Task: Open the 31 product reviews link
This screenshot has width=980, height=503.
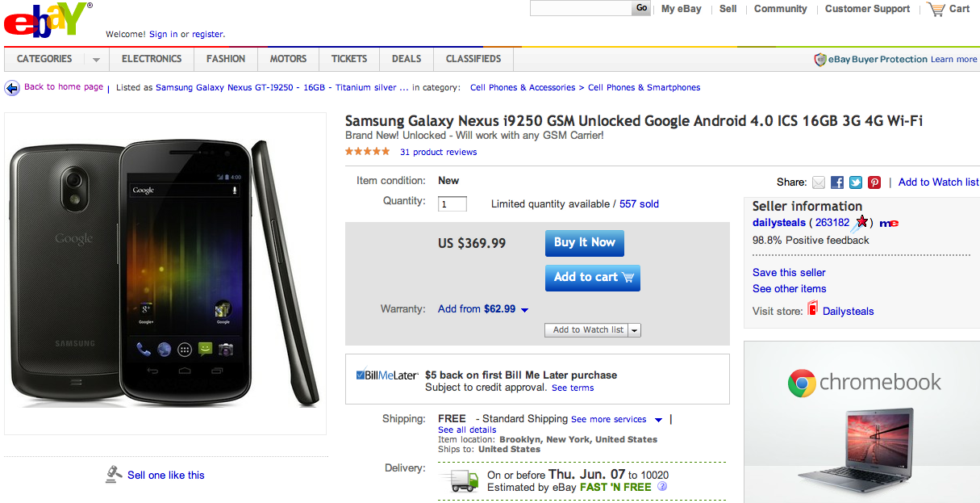Action: tap(438, 152)
